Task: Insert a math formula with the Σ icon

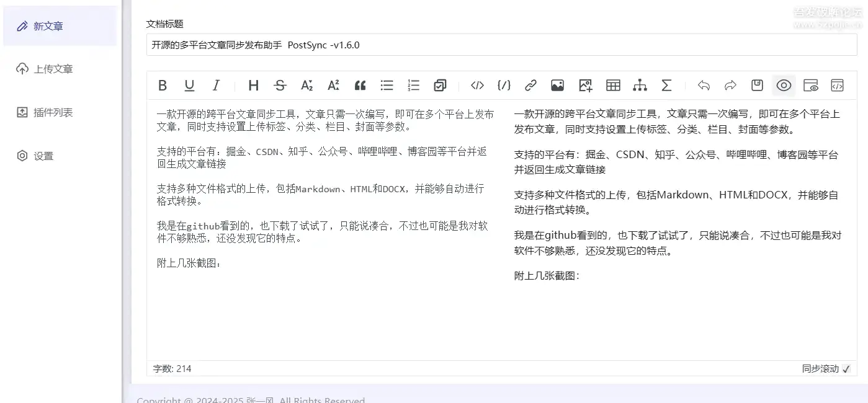Action: coord(666,85)
